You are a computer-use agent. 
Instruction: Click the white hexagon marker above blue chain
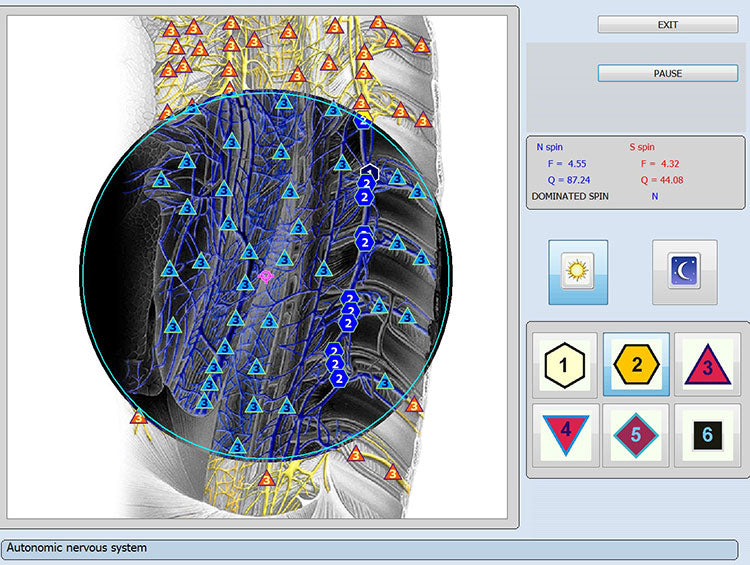368,171
